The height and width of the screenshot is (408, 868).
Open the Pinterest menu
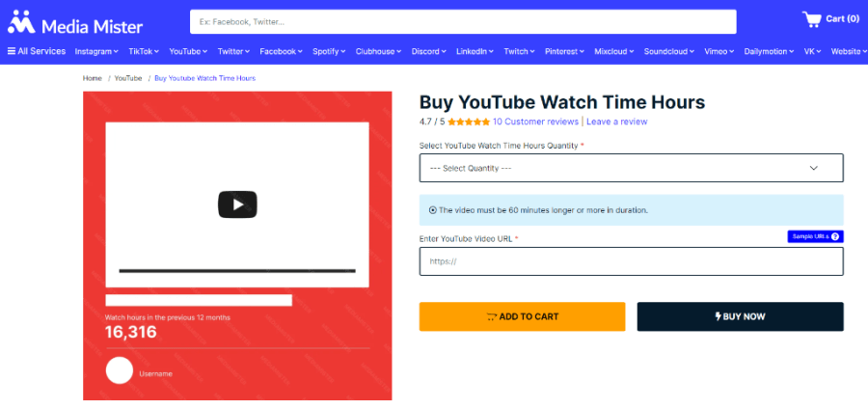(564, 51)
